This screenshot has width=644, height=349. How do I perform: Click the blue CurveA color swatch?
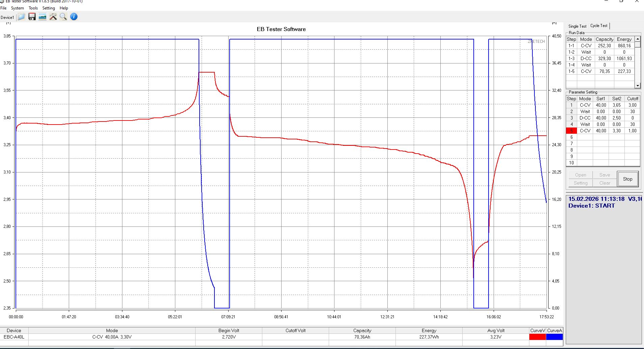pos(555,337)
